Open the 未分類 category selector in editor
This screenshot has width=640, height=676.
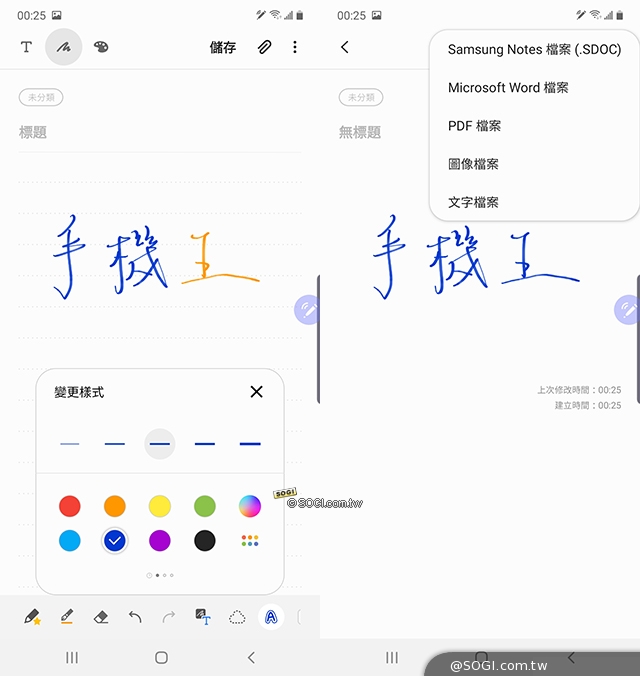41,97
